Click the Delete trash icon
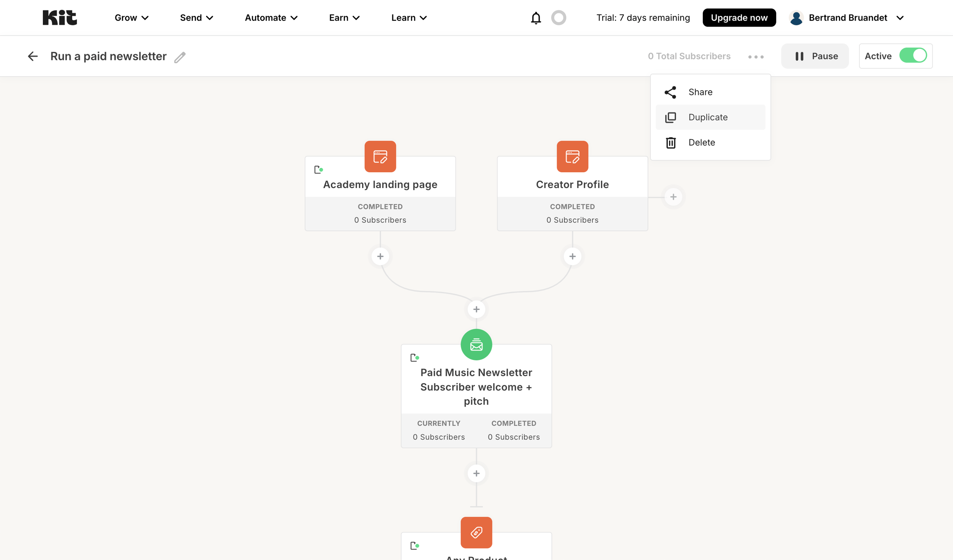 [671, 142]
